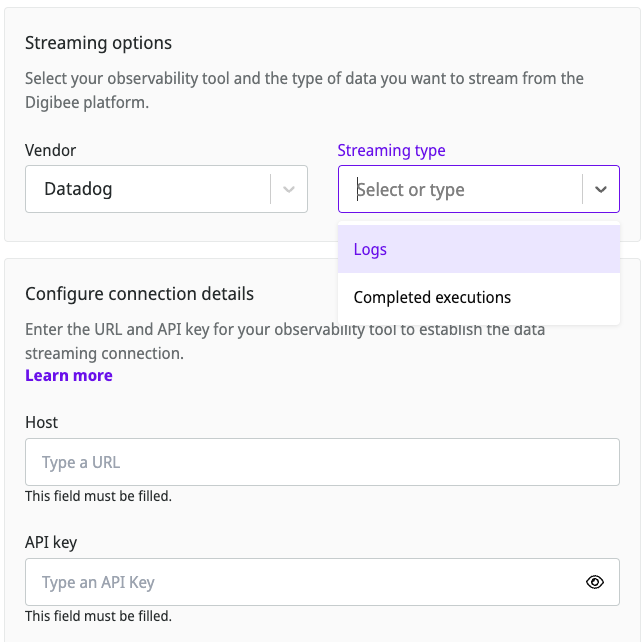Screen dimensions: 641x642
Task: Click the Streaming type label
Action: tap(391, 150)
